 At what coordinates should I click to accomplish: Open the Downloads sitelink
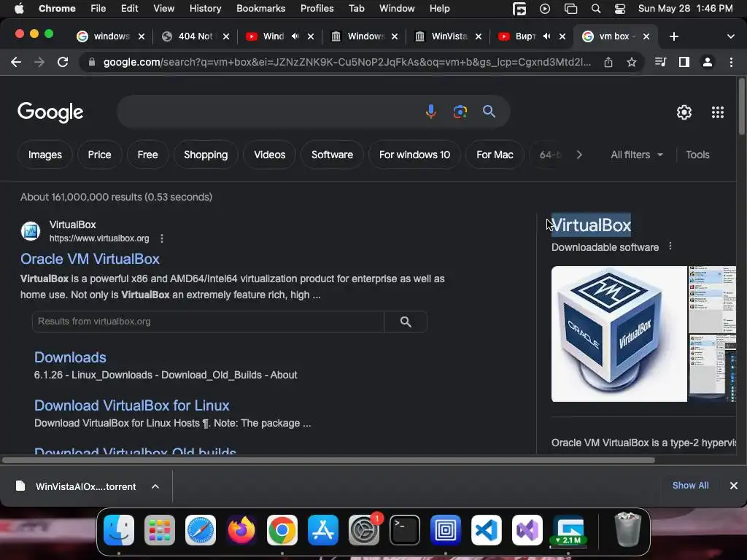pos(70,357)
